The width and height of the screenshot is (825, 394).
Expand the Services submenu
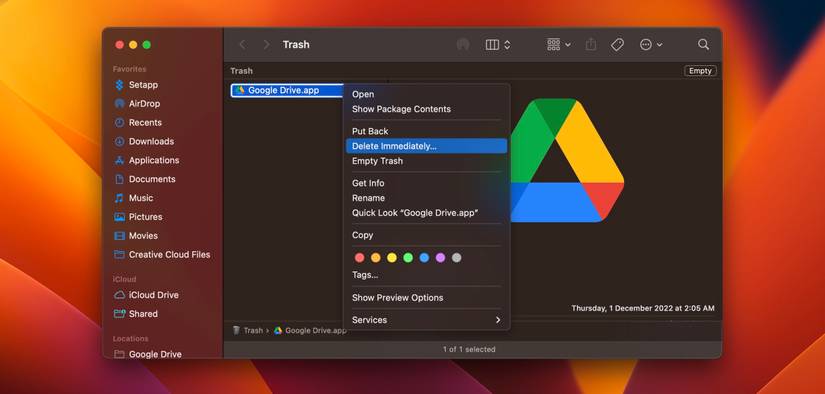pos(426,320)
